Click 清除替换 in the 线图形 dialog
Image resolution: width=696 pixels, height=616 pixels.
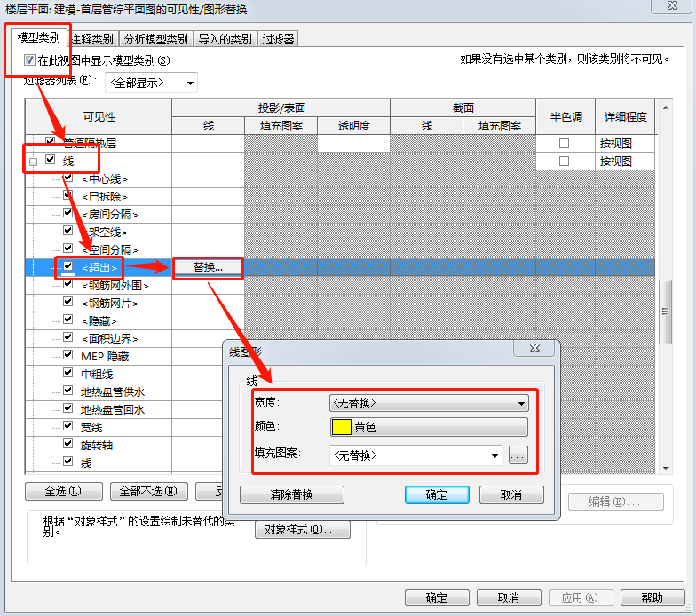pos(291,494)
